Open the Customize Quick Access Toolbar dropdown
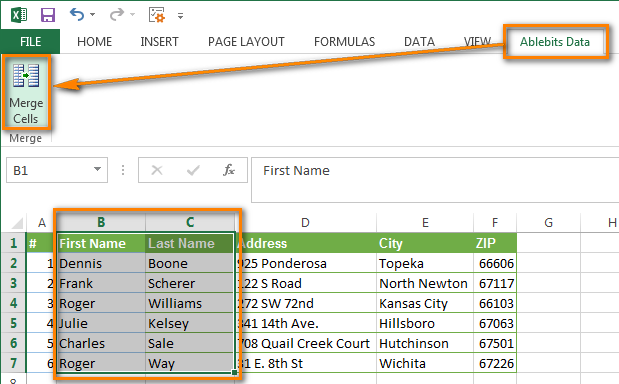The image size is (619, 384). click(180, 16)
